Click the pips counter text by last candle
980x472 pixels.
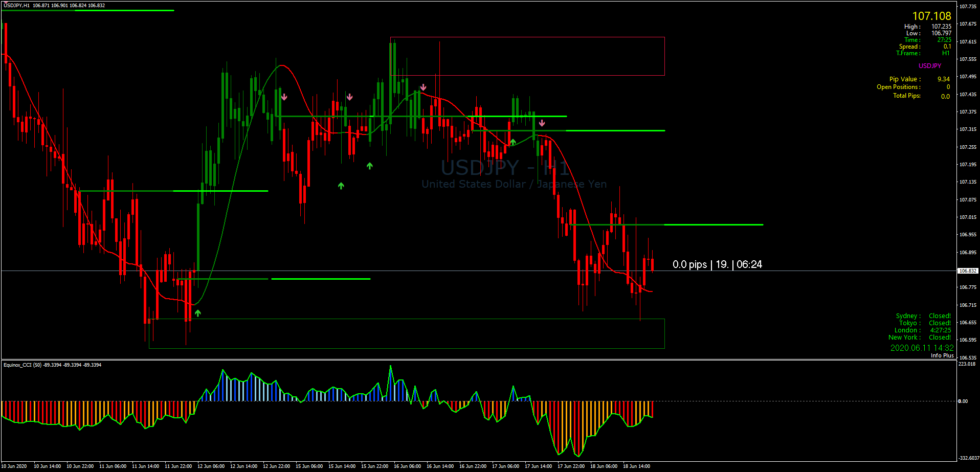pyautogui.click(x=717, y=264)
